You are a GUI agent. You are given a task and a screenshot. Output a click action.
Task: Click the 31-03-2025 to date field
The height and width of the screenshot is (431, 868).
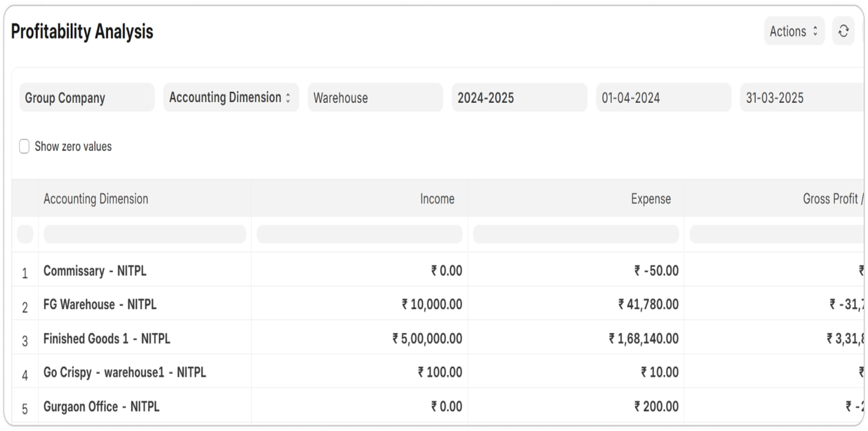tap(803, 97)
